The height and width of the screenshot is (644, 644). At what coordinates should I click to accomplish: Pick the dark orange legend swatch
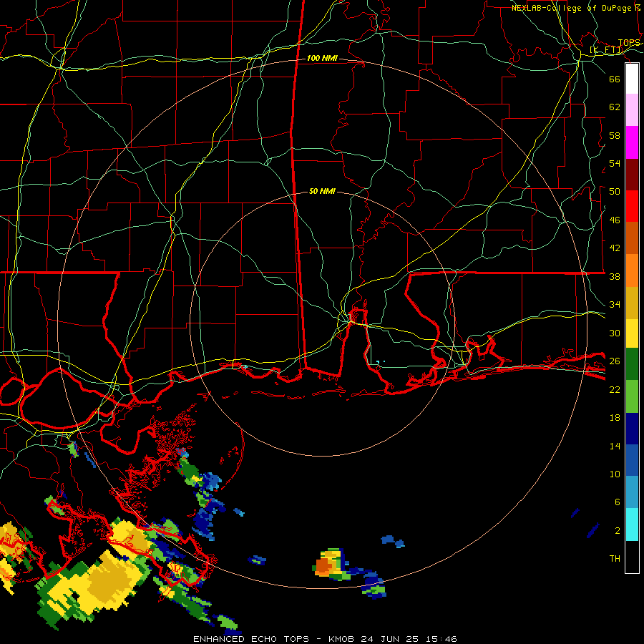(632, 238)
